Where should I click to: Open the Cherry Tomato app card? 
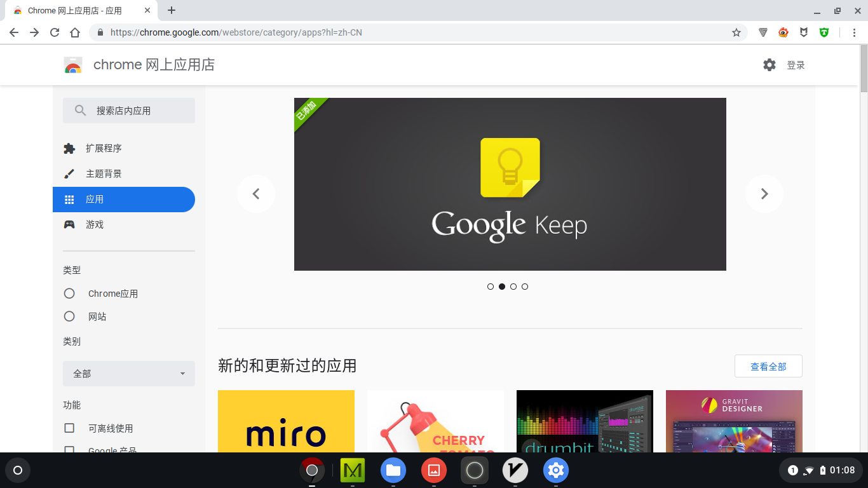pos(435,421)
